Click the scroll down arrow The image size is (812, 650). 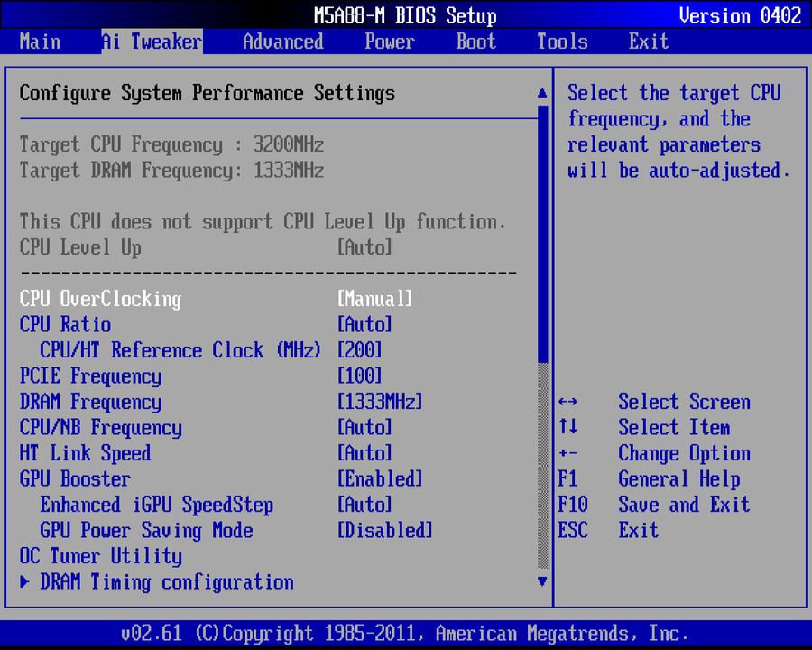[542, 581]
